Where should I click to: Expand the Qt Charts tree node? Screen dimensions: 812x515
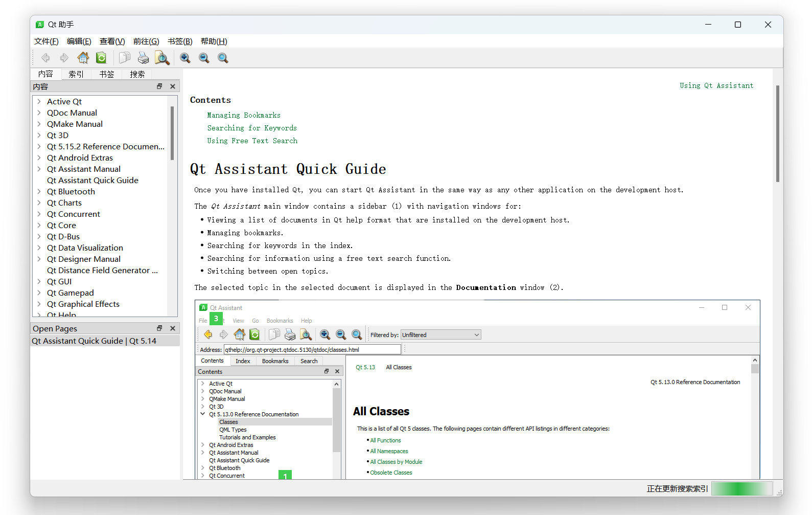point(39,203)
